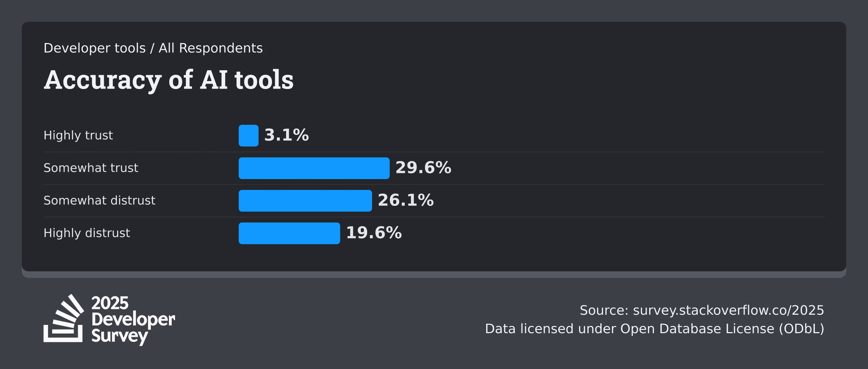
Task: Click the Stack Overflow logo icon
Action: 64,319
